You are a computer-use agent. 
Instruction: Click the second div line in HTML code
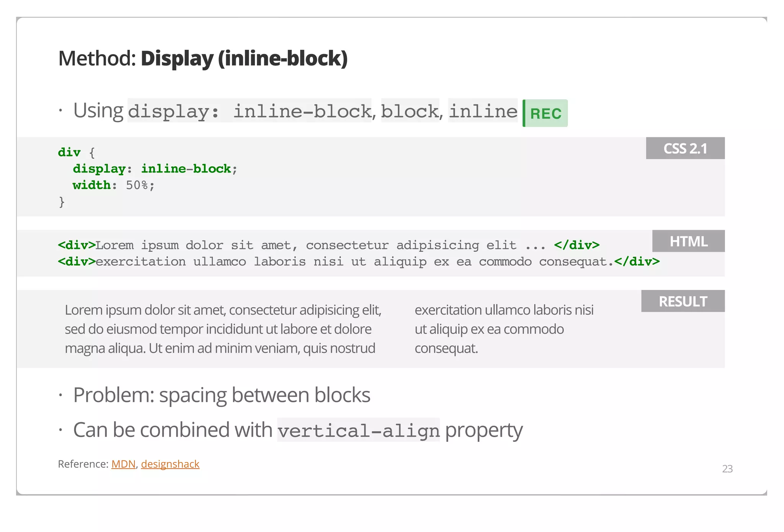pos(358,262)
